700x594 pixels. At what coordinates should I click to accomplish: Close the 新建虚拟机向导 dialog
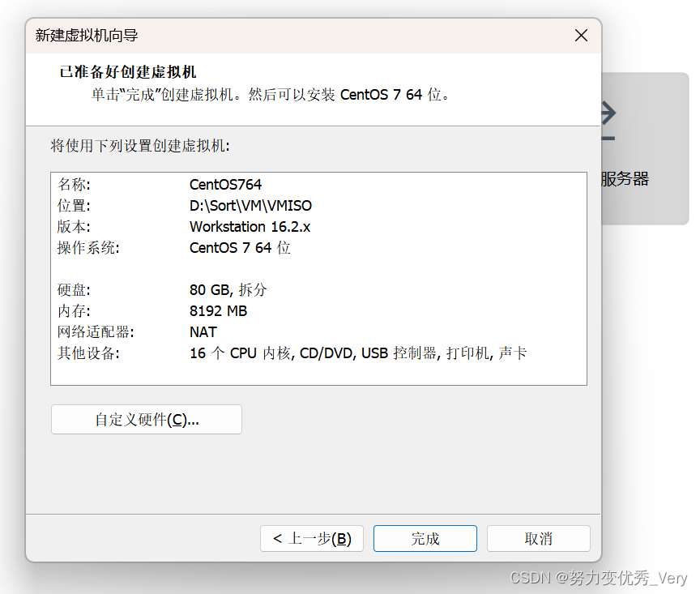tap(581, 36)
